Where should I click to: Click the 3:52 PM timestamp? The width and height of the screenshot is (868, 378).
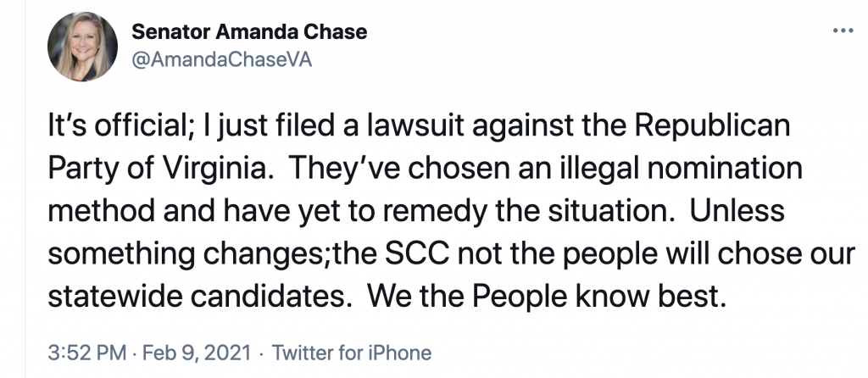point(76,352)
